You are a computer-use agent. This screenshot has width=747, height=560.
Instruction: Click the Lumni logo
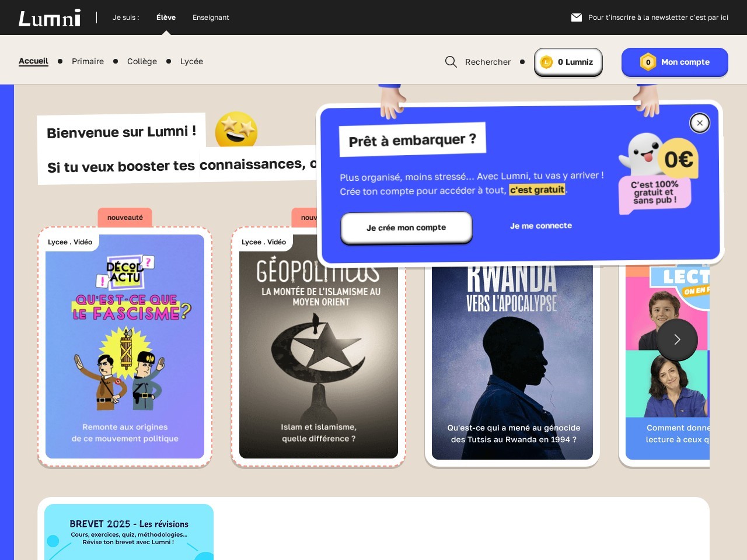coord(50,18)
